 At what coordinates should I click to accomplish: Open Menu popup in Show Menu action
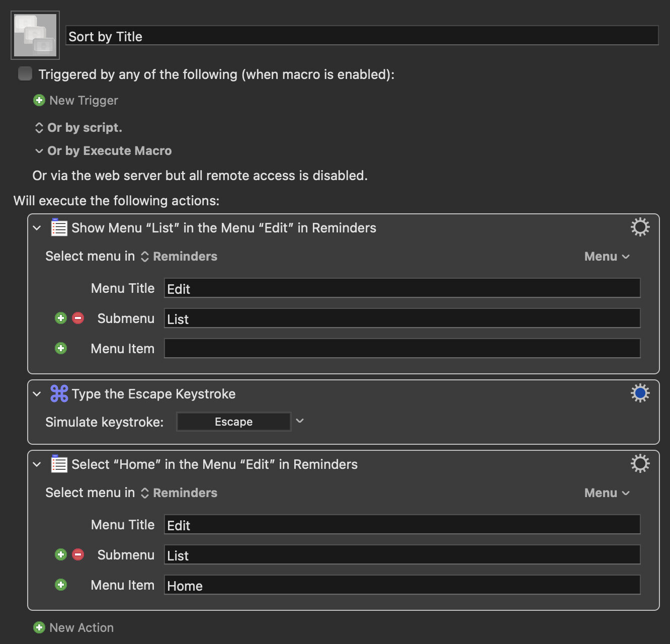pyautogui.click(x=607, y=257)
